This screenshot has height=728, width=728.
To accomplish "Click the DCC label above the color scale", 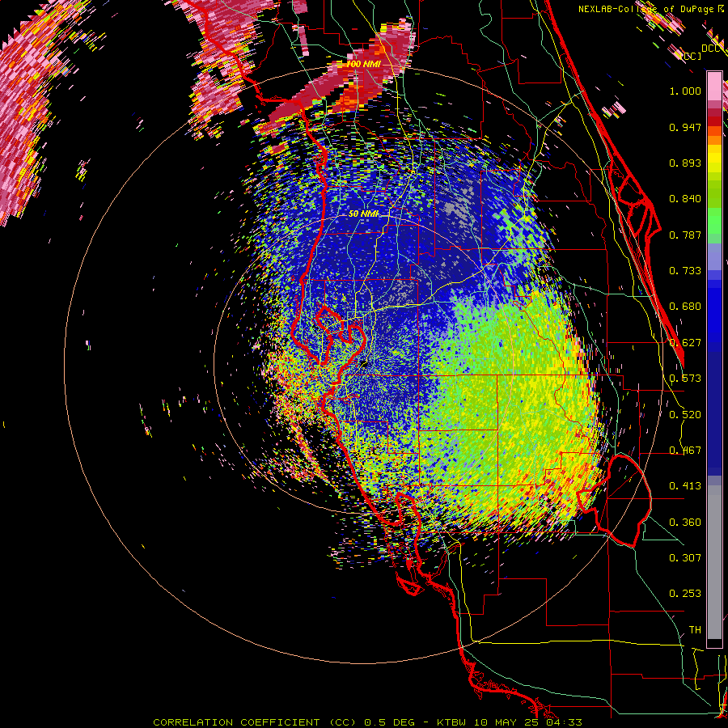I will 710,49.
